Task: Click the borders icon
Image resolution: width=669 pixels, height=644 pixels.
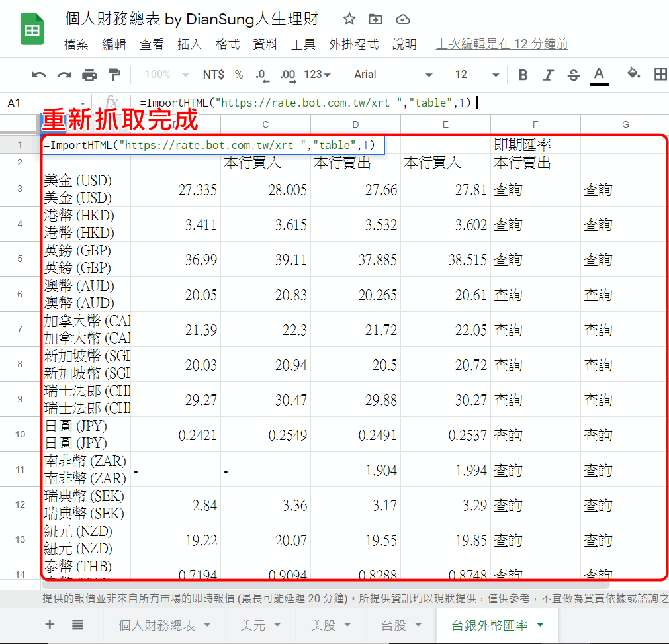Action: (660, 75)
